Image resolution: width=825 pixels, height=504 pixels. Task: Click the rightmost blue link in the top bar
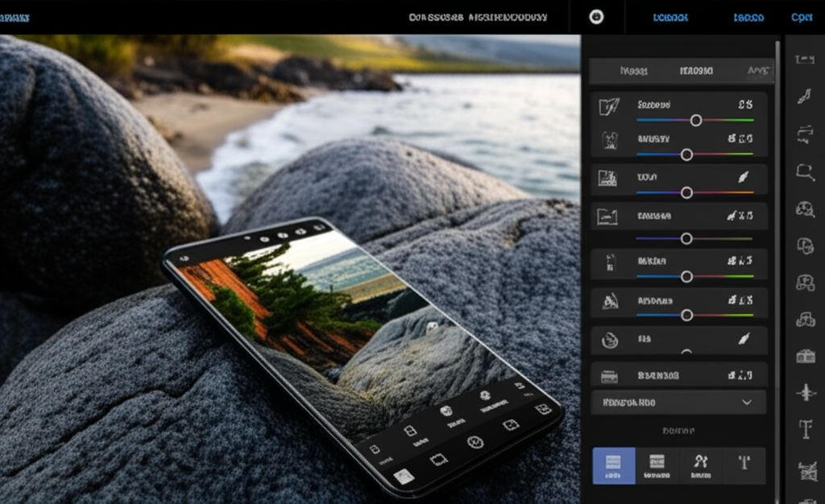click(x=802, y=18)
